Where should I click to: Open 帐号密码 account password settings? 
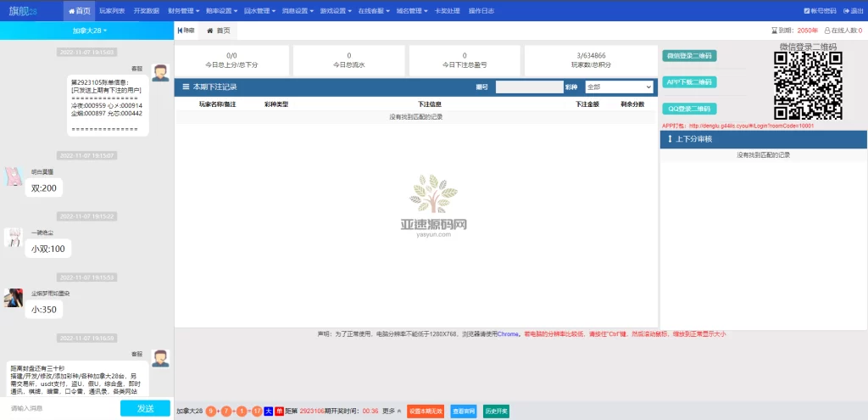tap(820, 10)
